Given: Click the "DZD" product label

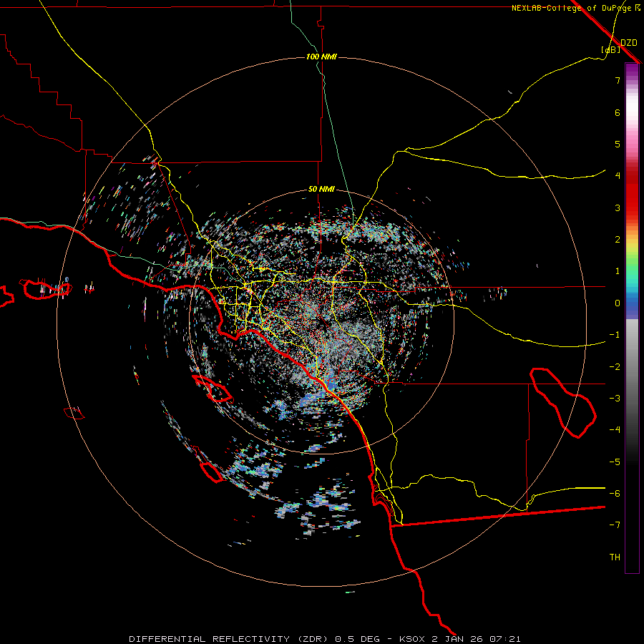Looking at the screenshot, I should [x=629, y=43].
